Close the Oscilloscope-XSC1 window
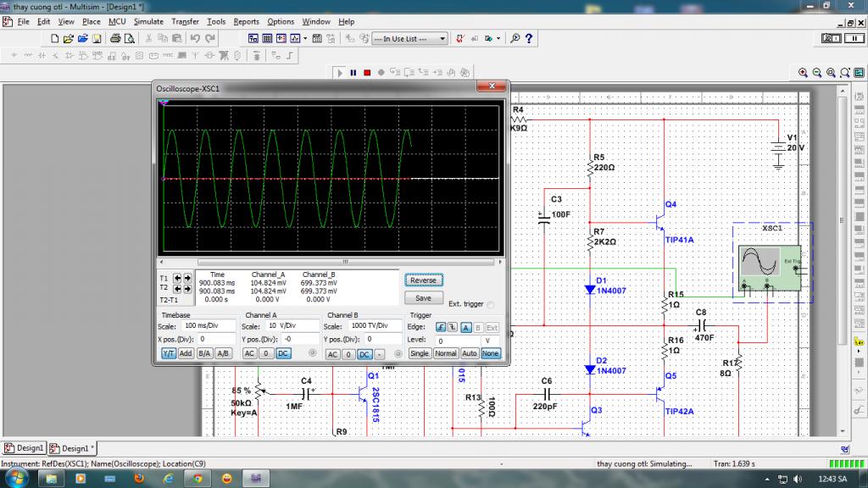 pyautogui.click(x=492, y=86)
